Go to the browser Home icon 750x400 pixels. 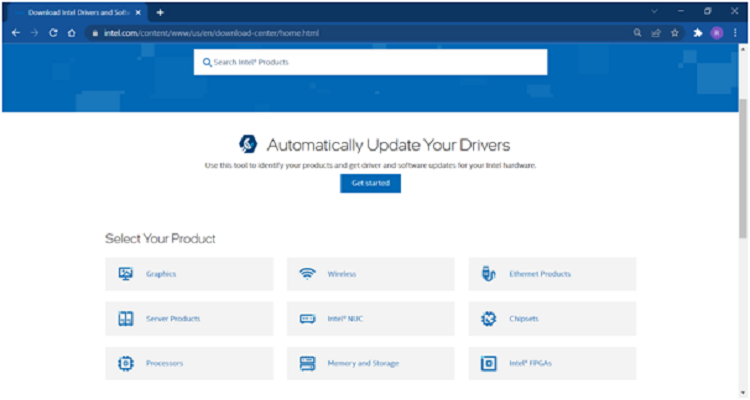click(71, 33)
